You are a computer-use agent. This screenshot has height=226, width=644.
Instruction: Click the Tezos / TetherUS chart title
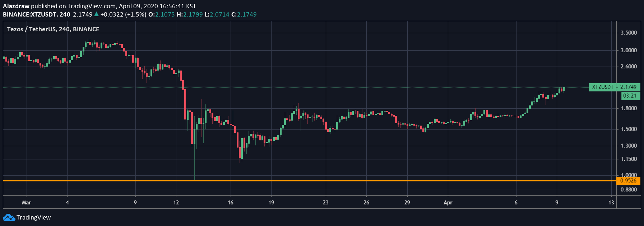53,29
